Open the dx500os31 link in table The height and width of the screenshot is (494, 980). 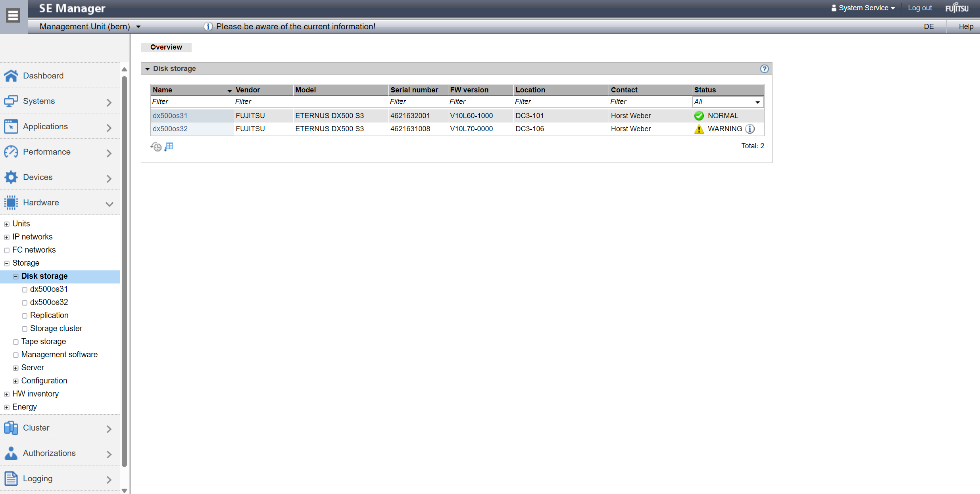point(170,116)
